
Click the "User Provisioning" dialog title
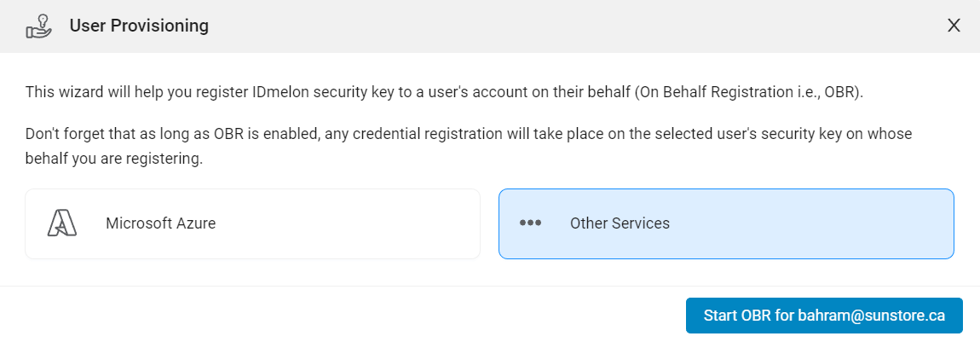click(139, 26)
